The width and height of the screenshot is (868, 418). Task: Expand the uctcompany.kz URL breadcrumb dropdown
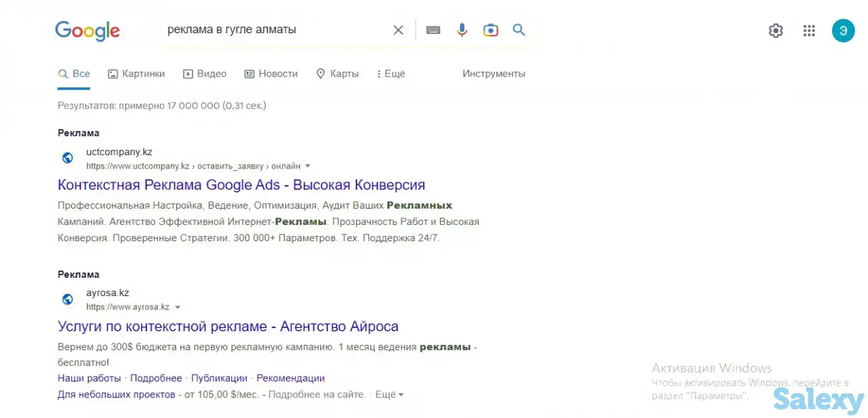(307, 165)
